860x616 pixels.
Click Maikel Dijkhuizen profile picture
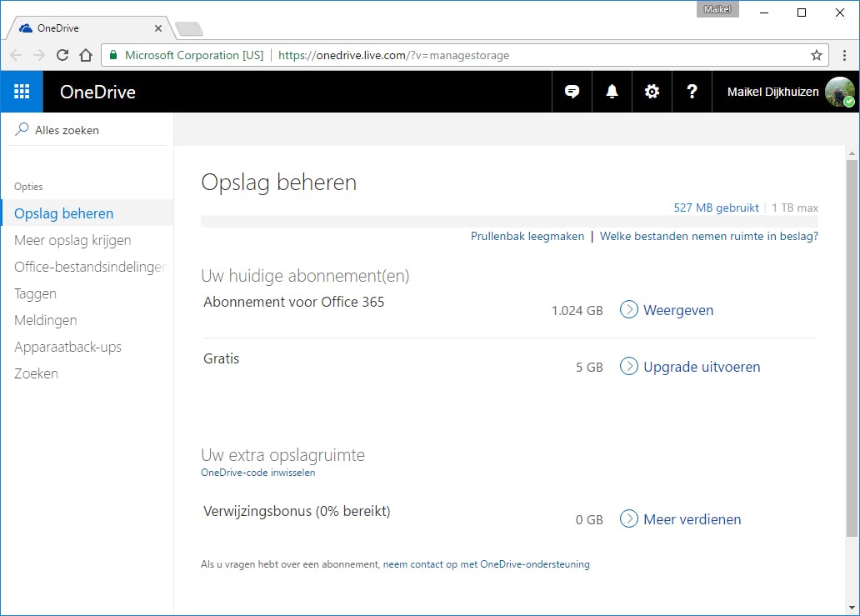click(839, 92)
